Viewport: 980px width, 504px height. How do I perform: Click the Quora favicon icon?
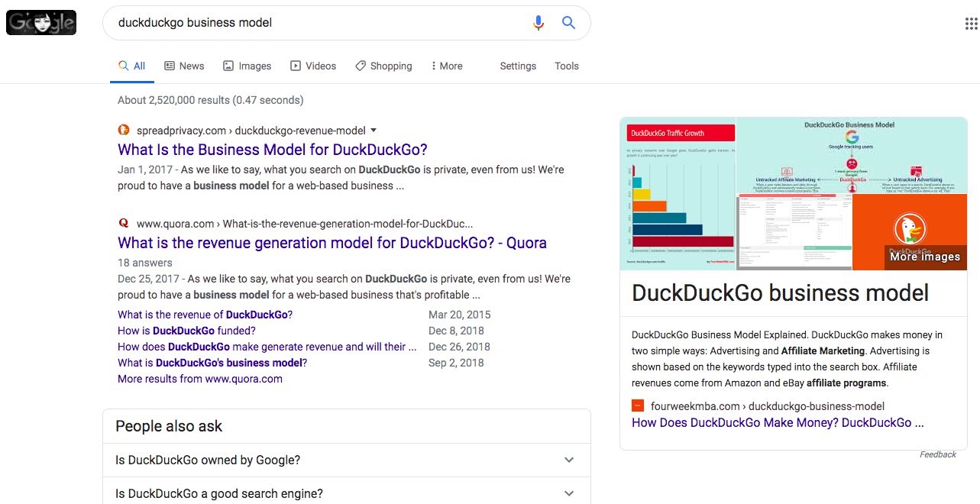coord(124,224)
